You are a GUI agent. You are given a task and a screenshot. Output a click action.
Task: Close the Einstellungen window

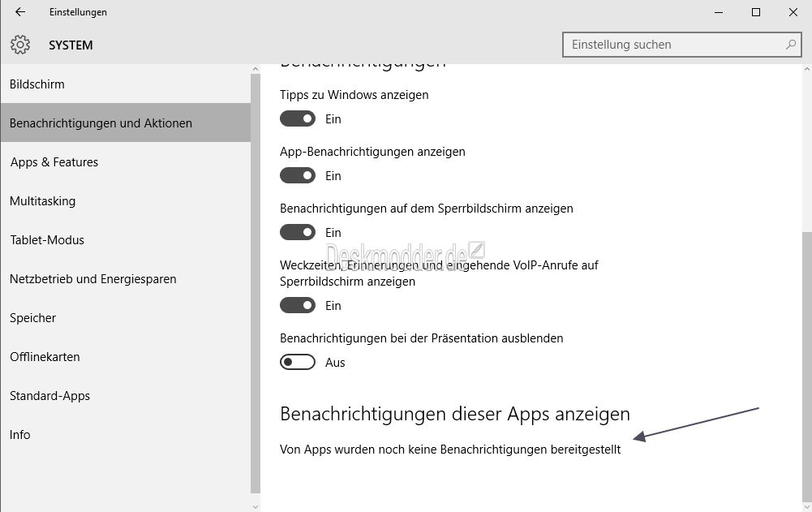tap(793, 12)
